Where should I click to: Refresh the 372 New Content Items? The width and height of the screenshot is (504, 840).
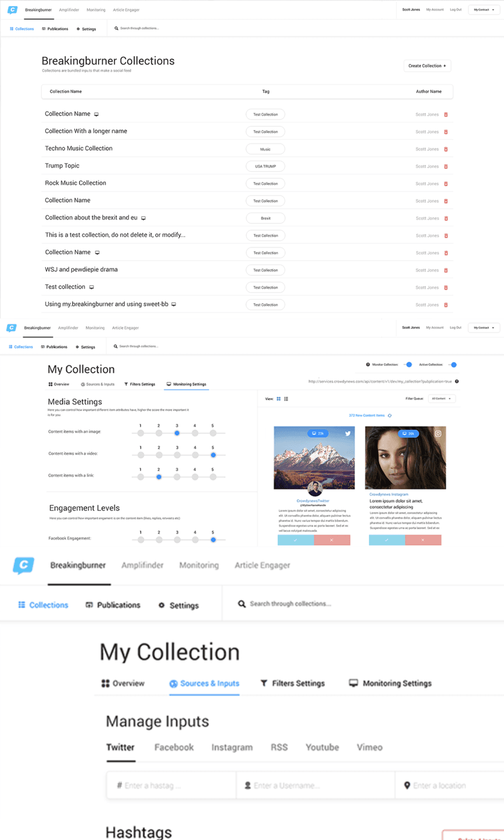390,416
